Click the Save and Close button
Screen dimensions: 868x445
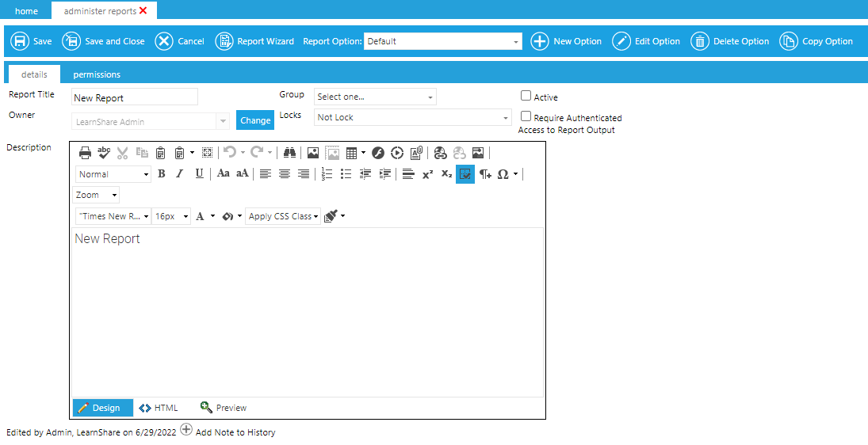(x=104, y=41)
